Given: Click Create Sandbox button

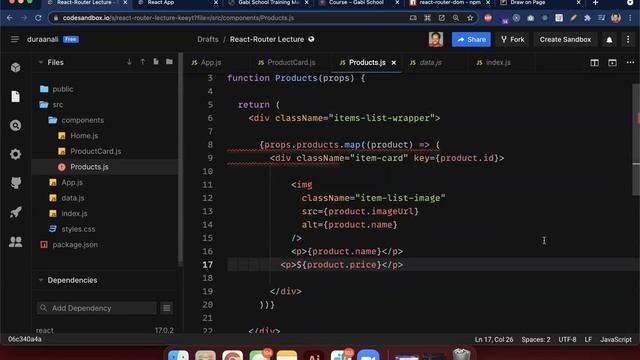Looking at the screenshot, I should [565, 40].
